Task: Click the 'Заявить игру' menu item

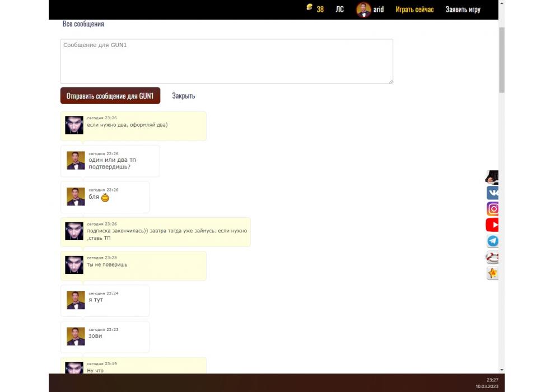Action: [x=463, y=10]
